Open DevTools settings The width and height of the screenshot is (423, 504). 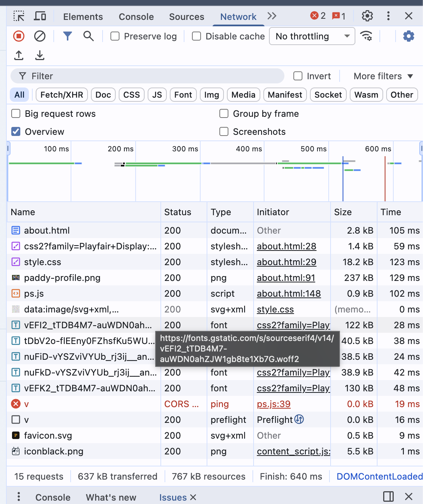click(367, 16)
